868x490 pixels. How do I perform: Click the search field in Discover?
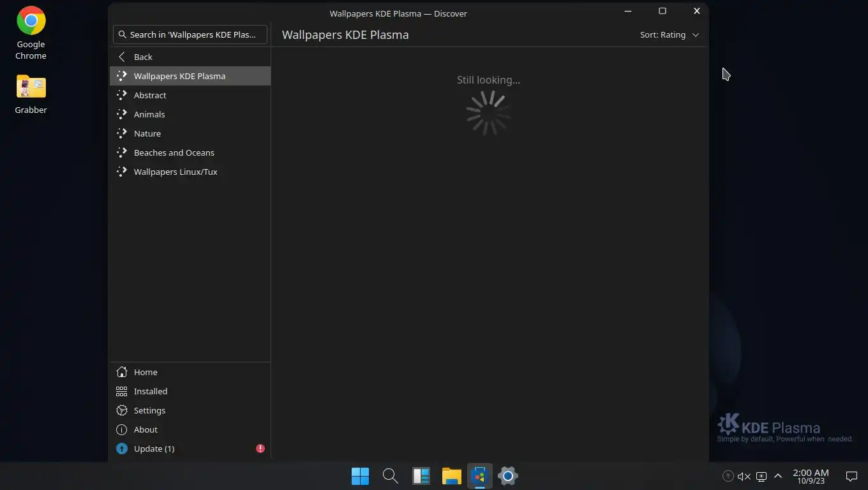point(190,34)
